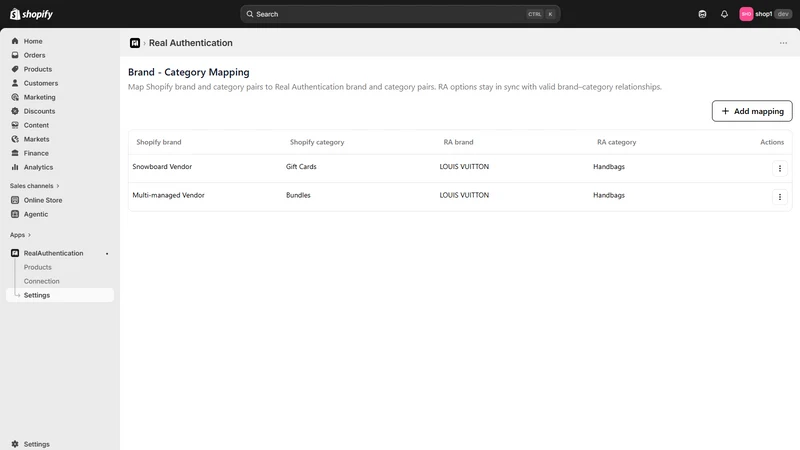
Task: Click the app icon in Real Authentication breadcrumb
Action: click(x=135, y=43)
